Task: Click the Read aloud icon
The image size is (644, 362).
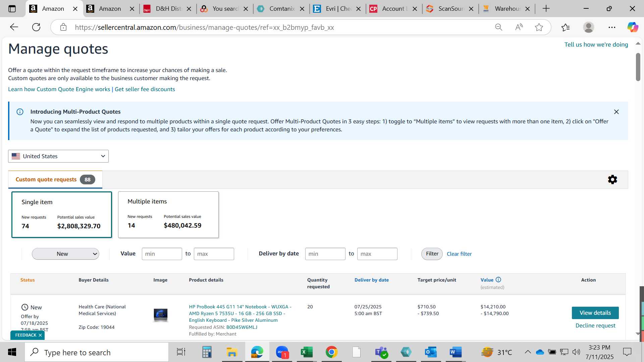Action: 519,27
